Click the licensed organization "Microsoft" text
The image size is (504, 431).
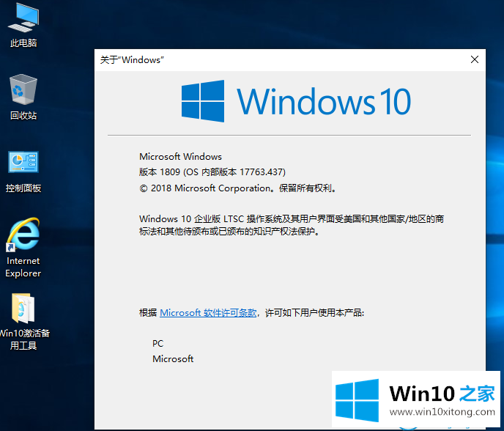pos(173,359)
